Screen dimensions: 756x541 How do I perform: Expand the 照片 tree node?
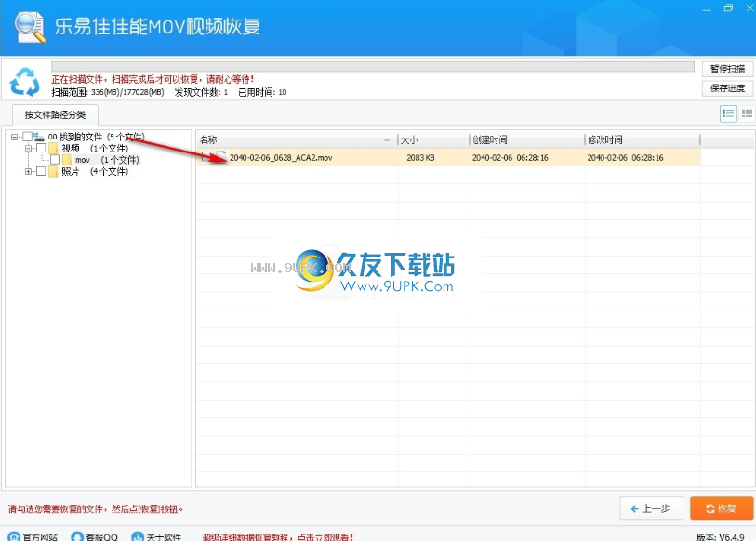(28, 171)
